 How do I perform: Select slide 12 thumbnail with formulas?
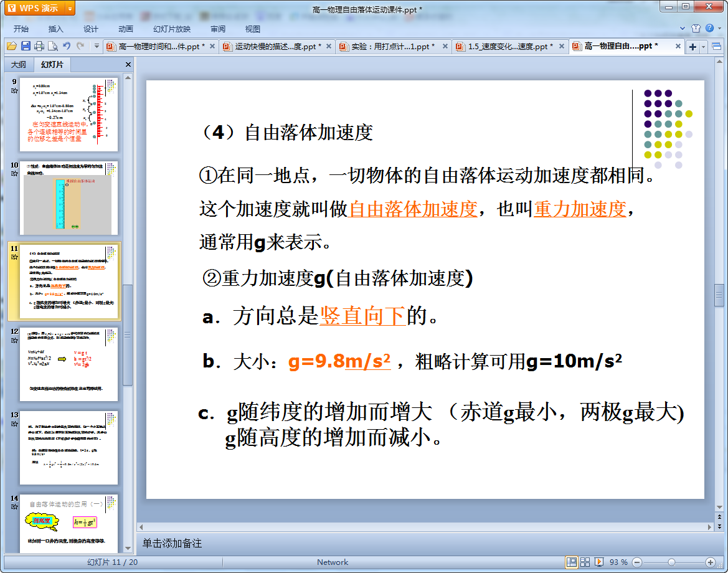(69, 364)
